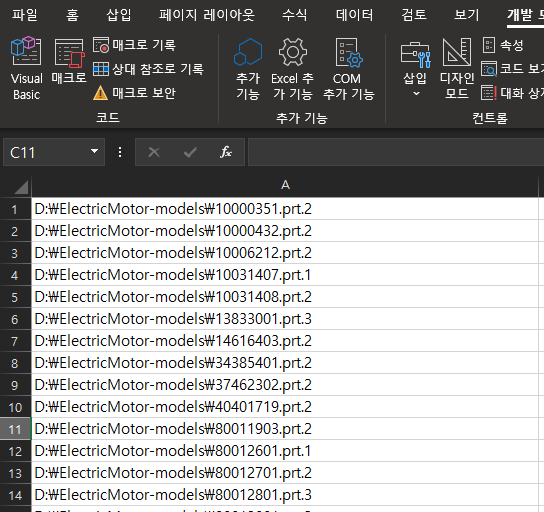
Task: Select row 7 header
Action: [x=15, y=341]
